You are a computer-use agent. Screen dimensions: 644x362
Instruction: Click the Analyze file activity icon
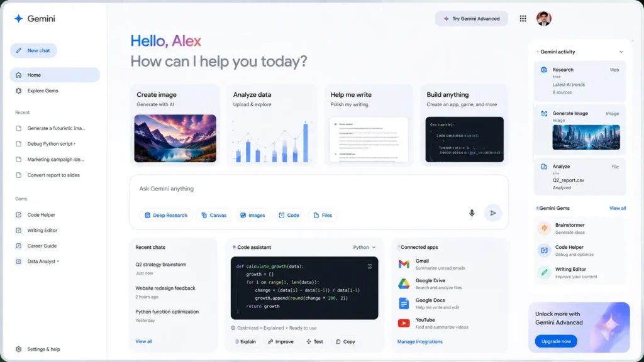pos(544,167)
